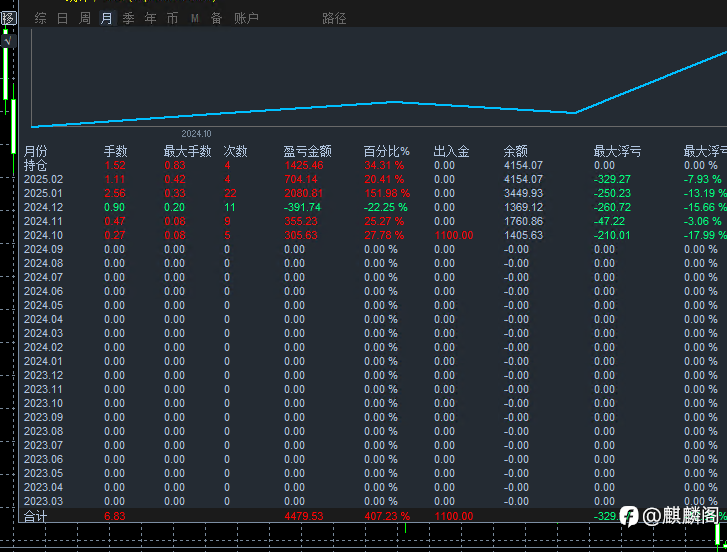Click floating loss -47.22
The height and width of the screenshot is (552, 727).
(609, 221)
